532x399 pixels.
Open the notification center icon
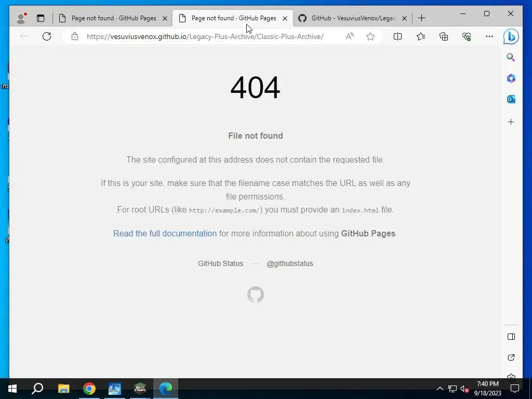(x=515, y=389)
